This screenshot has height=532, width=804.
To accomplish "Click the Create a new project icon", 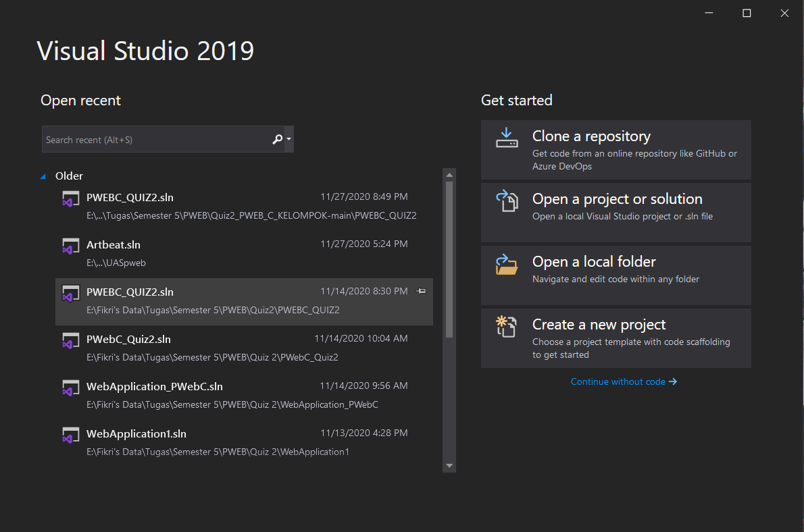I will (x=507, y=327).
